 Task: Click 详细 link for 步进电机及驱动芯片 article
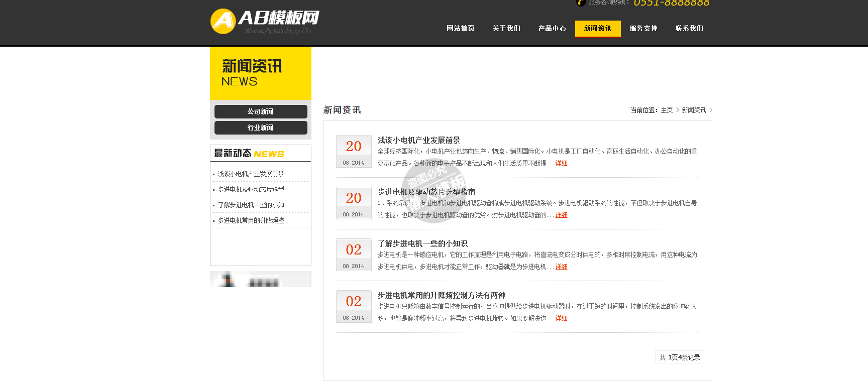click(x=561, y=215)
